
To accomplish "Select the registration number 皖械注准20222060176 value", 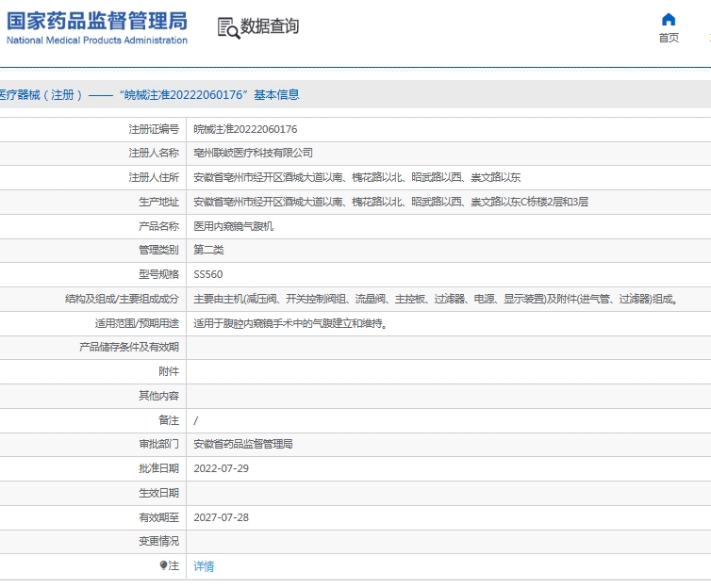I will pyautogui.click(x=245, y=129).
